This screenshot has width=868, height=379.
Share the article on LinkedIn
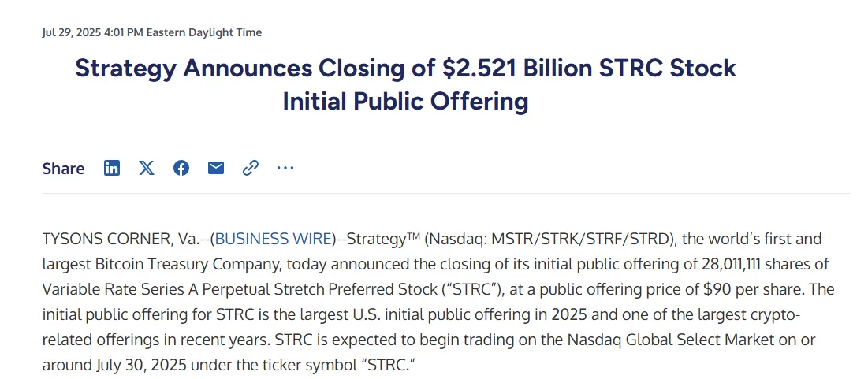tap(112, 168)
